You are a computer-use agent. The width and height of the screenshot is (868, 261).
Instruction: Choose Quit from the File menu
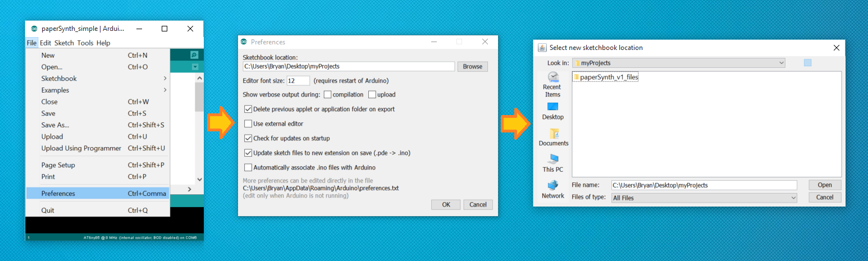coord(97,210)
